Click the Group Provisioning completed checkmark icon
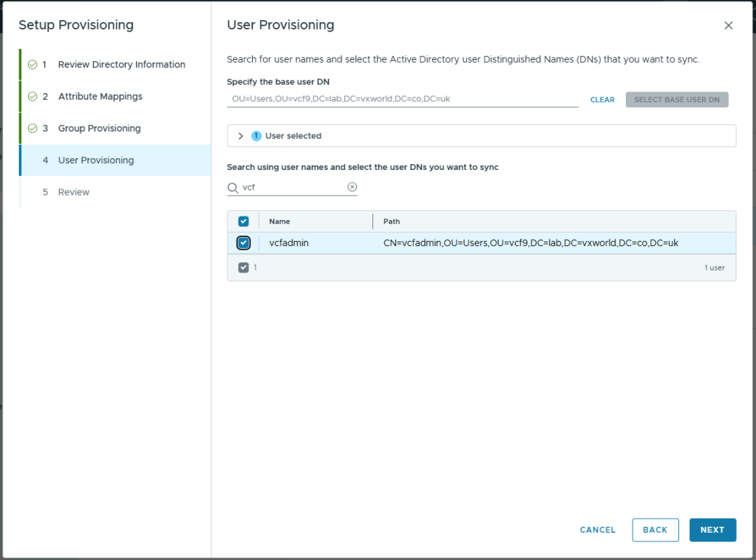Image resolution: width=756 pixels, height=560 pixels. click(x=33, y=129)
